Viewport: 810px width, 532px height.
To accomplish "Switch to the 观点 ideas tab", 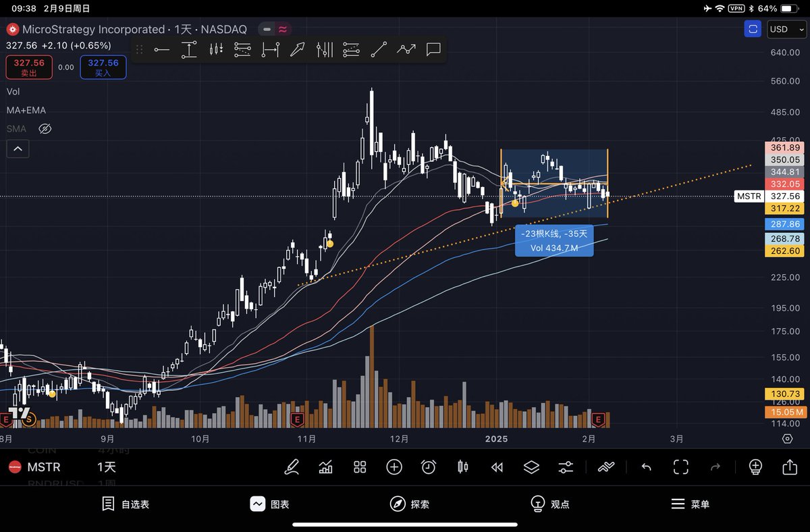I will 550,504.
